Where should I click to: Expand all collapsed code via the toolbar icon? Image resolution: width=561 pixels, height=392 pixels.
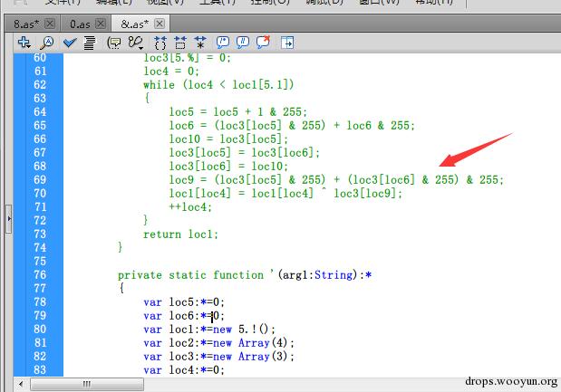(x=198, y=42)
